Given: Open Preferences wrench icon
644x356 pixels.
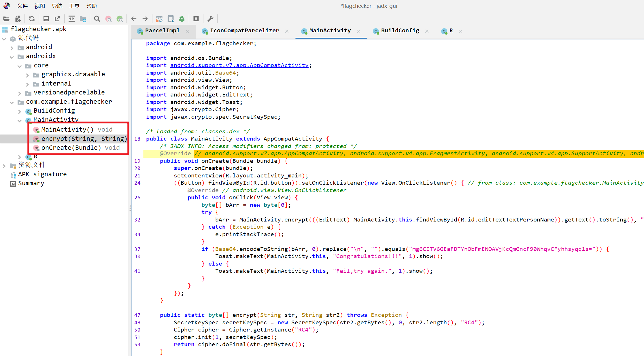Looking at the screenshot, I should [210, 19].
